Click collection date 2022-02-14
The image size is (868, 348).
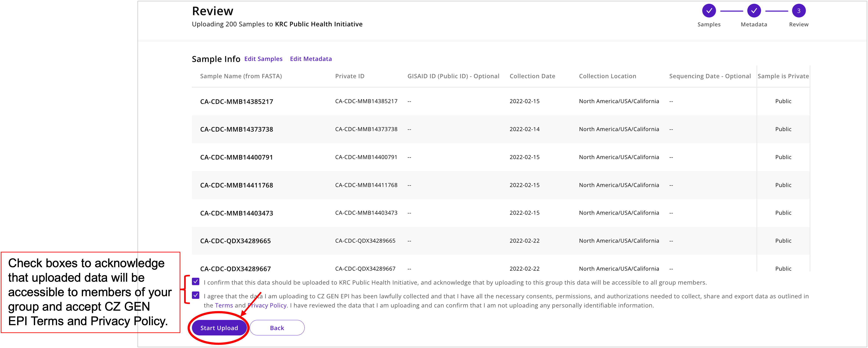coord(524,129)
